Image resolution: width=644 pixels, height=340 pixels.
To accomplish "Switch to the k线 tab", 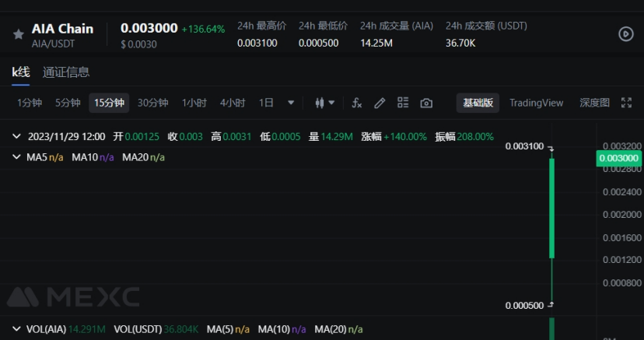I will (x=20, y=72).
